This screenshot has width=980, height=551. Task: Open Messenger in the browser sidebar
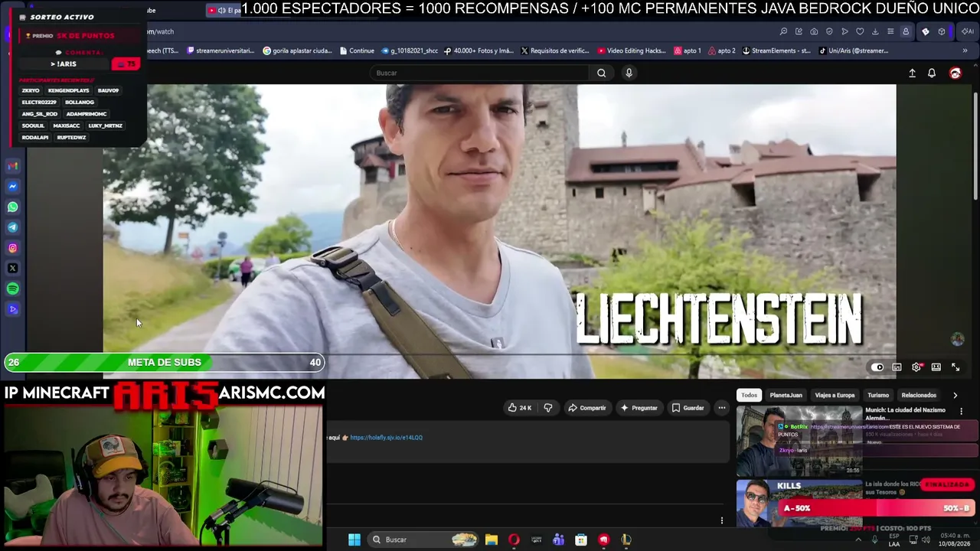click(13, 186)
